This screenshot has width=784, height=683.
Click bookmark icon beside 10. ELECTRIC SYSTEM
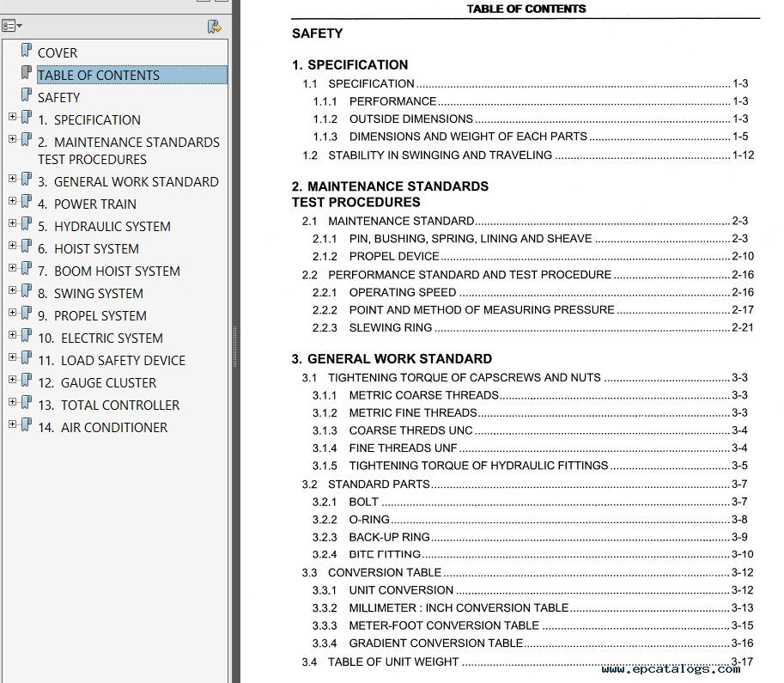pyautogui.click(x=27, y=336)
